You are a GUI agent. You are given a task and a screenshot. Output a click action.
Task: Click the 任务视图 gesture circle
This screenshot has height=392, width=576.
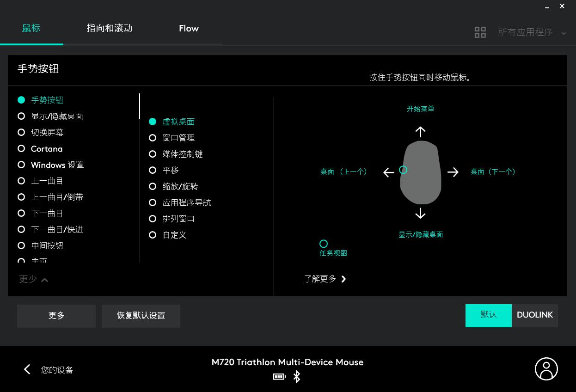pos(323,244)
